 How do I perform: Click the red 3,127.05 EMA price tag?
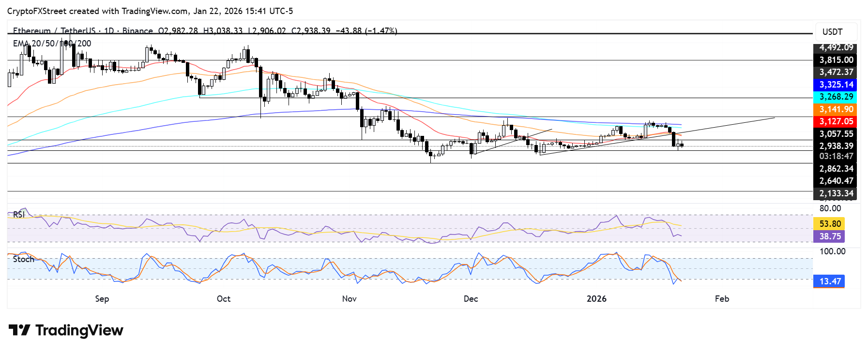point(835,121)
